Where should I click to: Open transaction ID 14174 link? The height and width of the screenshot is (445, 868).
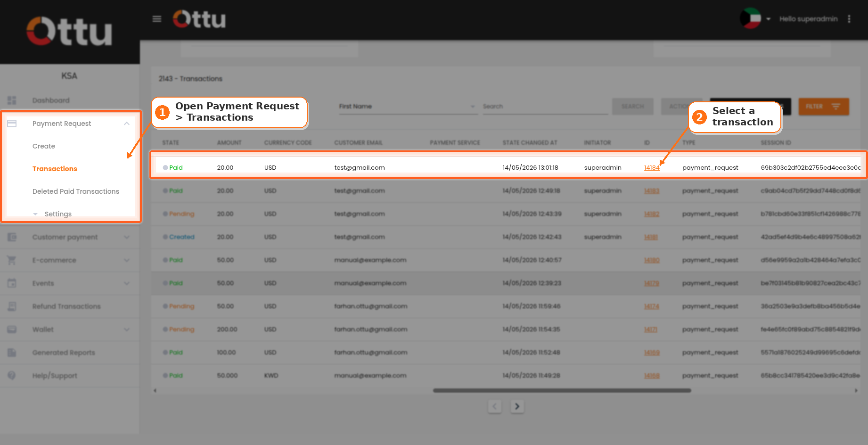pyautogui.click(x=652, y=306)
